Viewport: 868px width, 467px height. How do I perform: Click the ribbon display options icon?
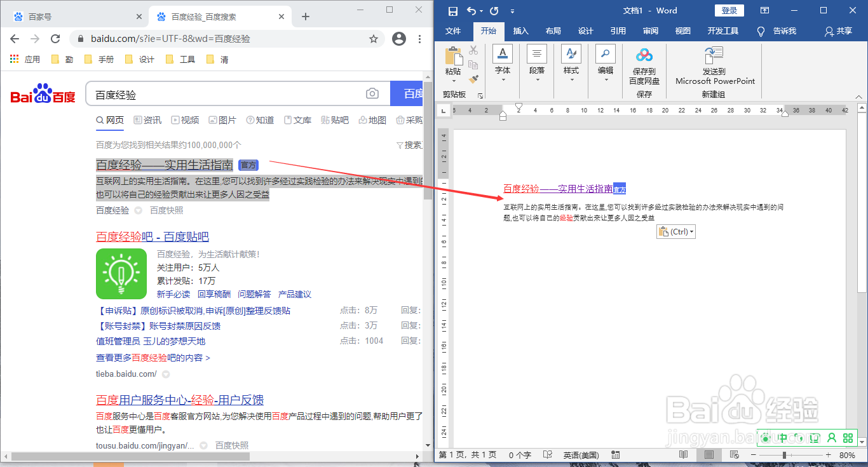click(x=765, y=11)
